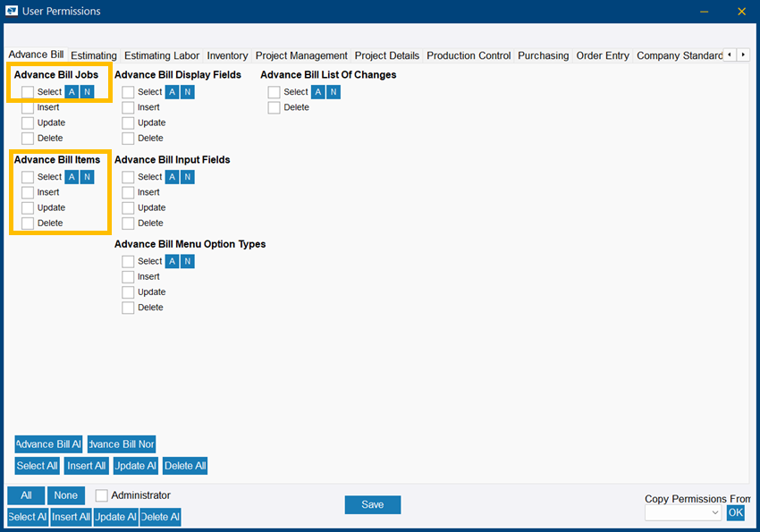760x532 pixels.
Task: Check Delete under Advance Bill Input Fields
Action: (x=128, y=224)
